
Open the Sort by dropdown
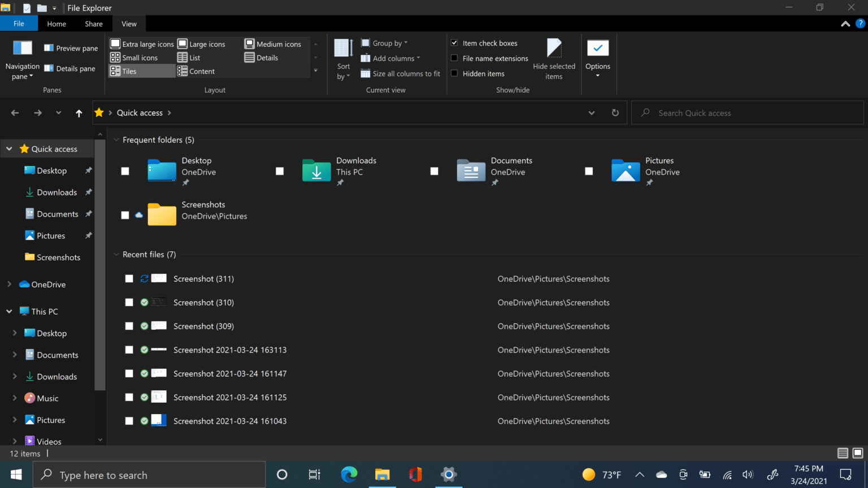click(343, 59)
